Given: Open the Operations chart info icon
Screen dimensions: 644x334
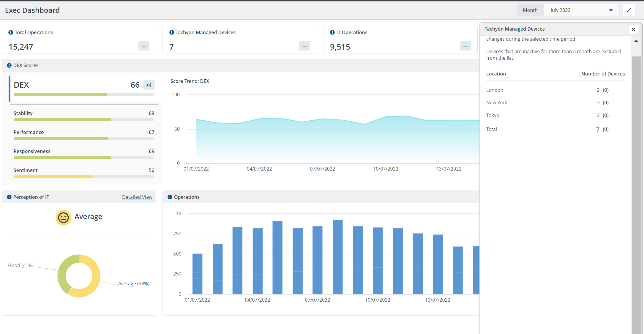Looking at the screenshot, I should click(x=170, y=197).
